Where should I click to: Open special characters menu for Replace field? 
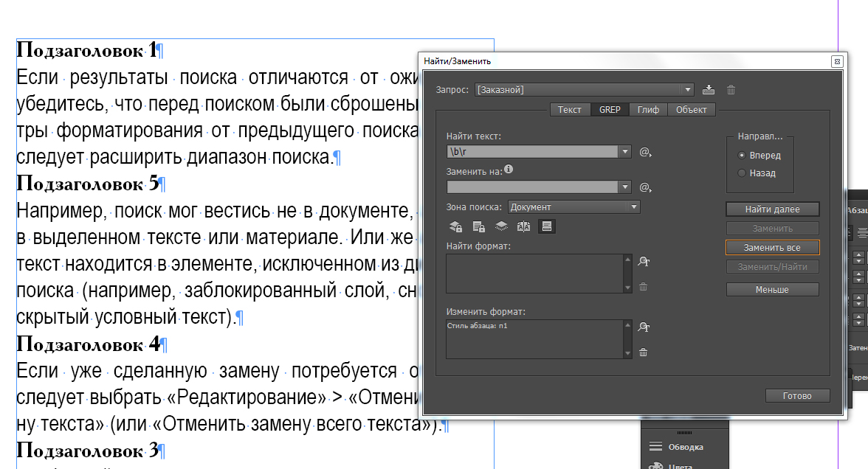645,187
